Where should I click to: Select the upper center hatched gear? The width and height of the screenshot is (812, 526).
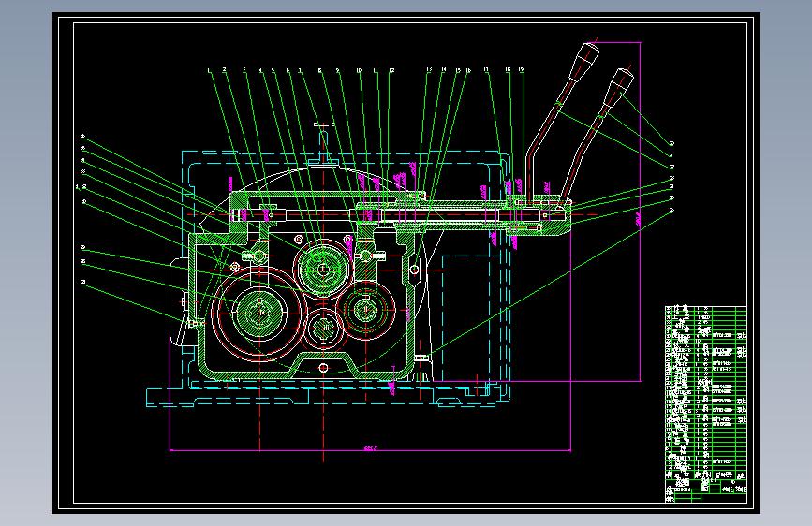[323, 270]
